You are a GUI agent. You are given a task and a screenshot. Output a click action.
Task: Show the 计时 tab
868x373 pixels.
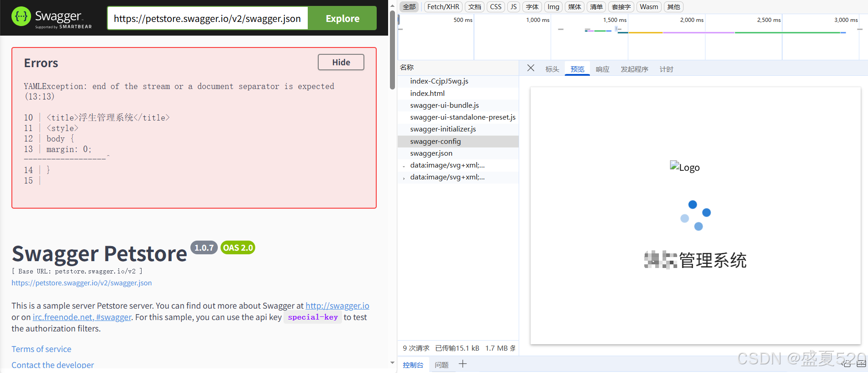tap(666, 69)
